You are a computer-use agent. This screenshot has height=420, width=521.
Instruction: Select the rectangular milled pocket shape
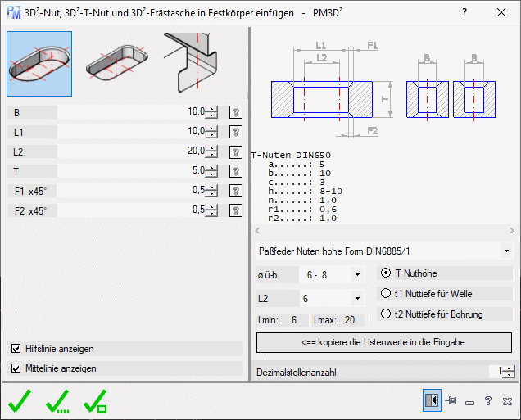[x=116, y=65]
